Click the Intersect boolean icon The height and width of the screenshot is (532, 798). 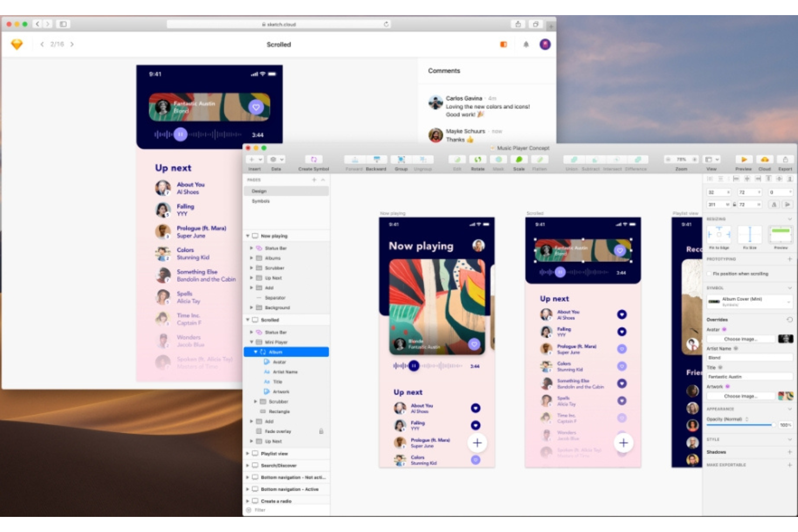coord(616,160)
